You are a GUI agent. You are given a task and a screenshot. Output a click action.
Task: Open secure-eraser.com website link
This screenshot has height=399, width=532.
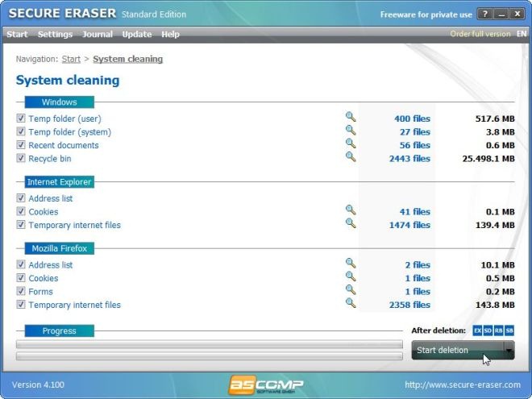pyautogui.click(x=463, y=384)
